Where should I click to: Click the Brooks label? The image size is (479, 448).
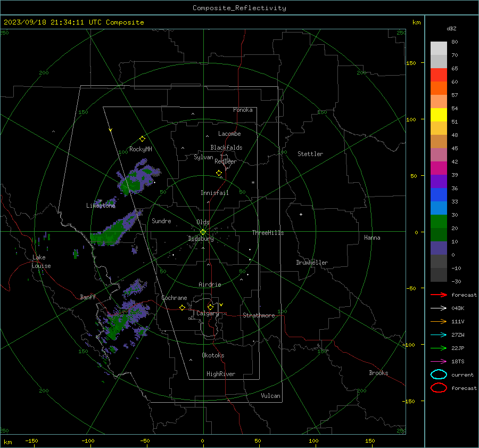378,373
